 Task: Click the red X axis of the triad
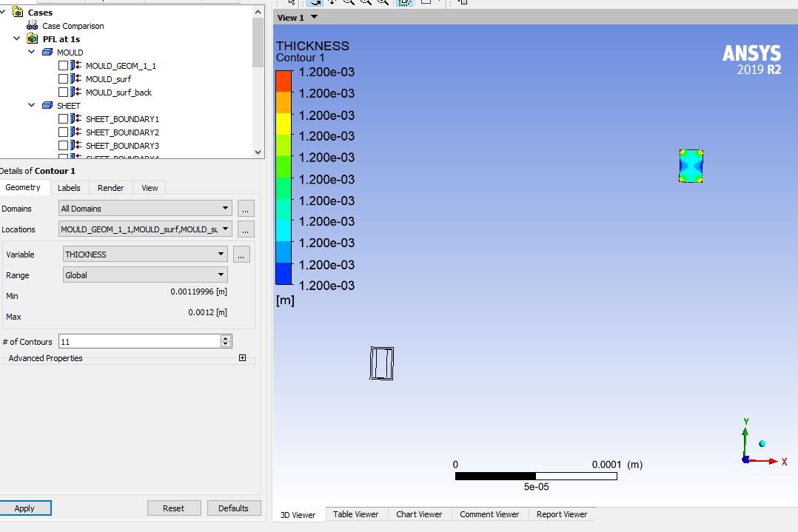763,461
